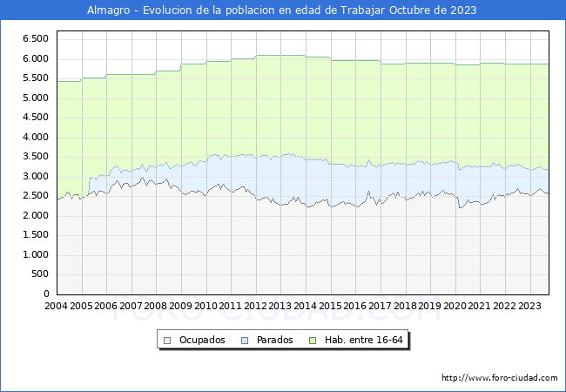Image resolution: width=566 pixels, height=392 pixels.
Task: Click the 5.500 y-axis label
Action: (36, 78)
